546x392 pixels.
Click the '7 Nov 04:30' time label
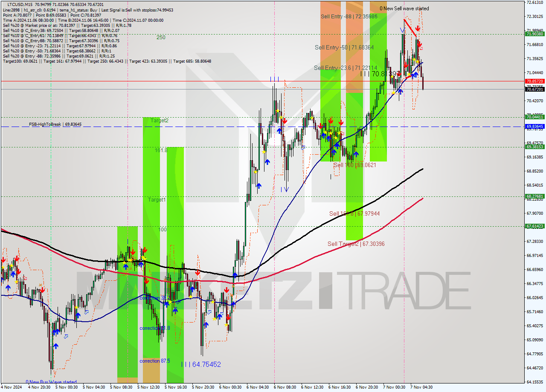pos(421,387)
